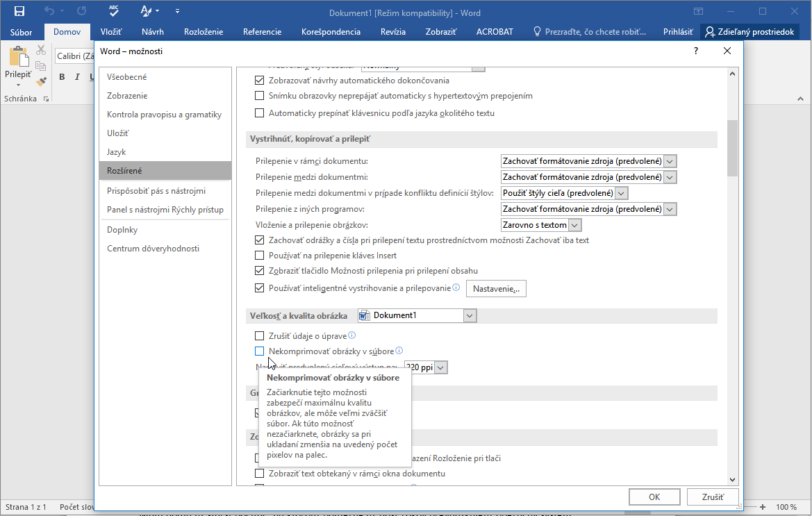Click the Nastavenie... button

(x=495, y=288)
